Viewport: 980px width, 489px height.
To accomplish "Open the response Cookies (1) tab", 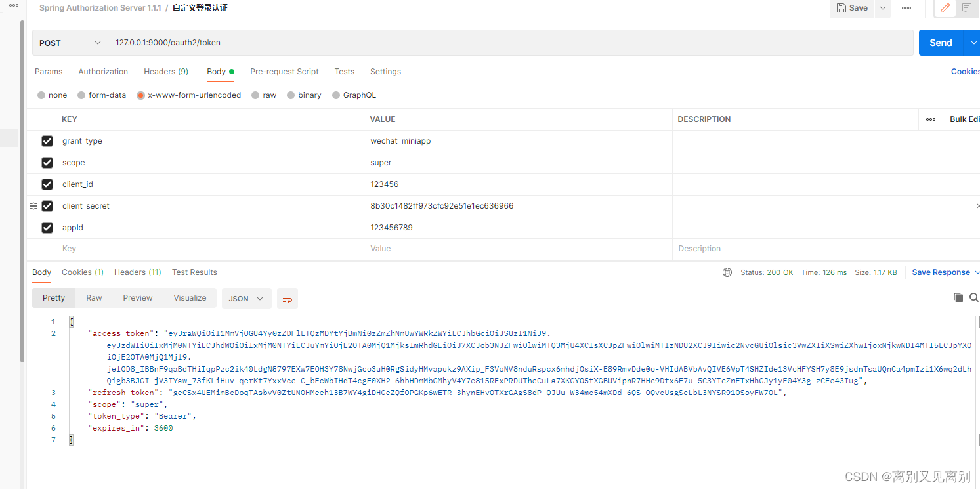I will [83, 272].
